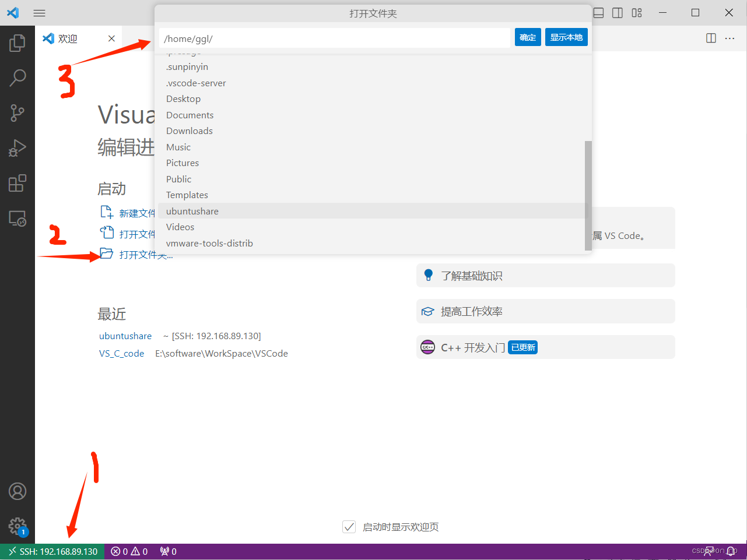This screenshot has width=747, height=560.
Task: Close the 欢迎 tab
Action: point(111,38)
